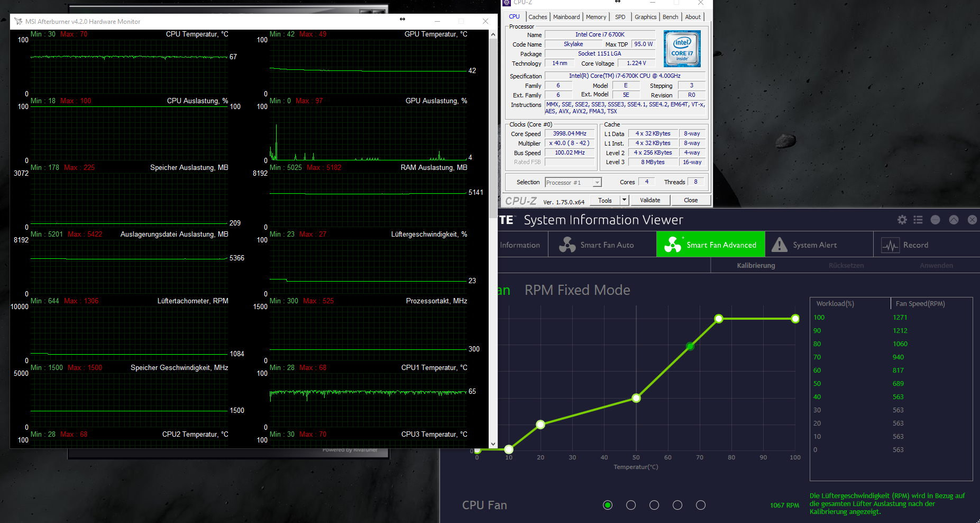Select the CPU tab in CPU-Z
This screenshot has width=980, height=523.
pyautogui.click(x=514, y=16)
